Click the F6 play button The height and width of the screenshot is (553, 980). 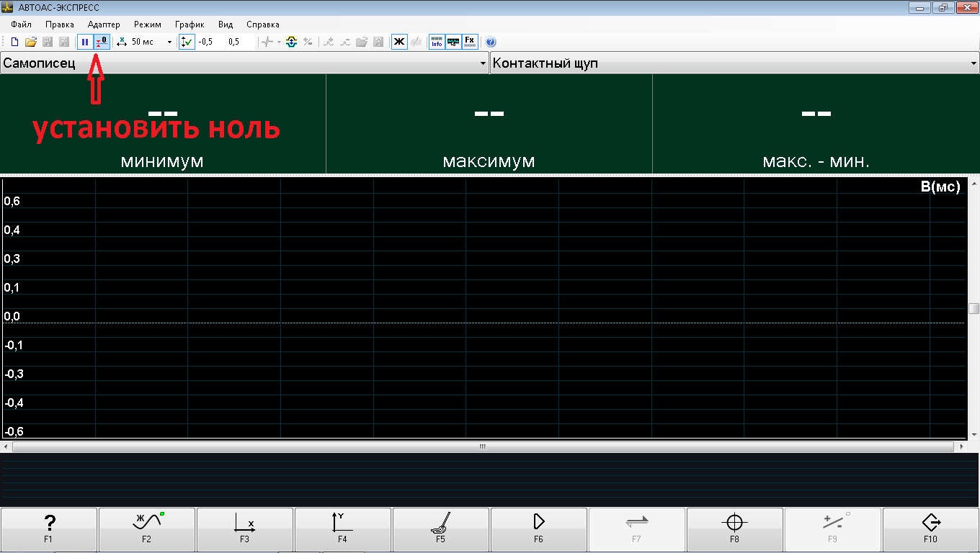point(538,530)
